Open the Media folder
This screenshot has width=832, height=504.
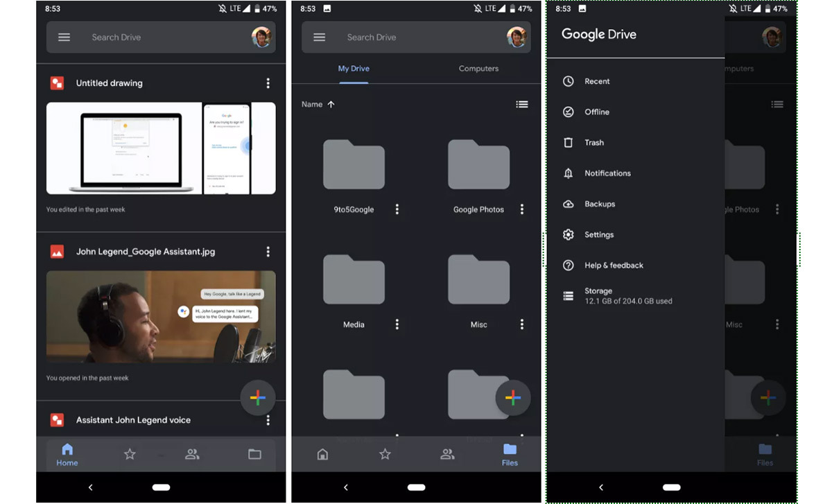pos(354,281)
